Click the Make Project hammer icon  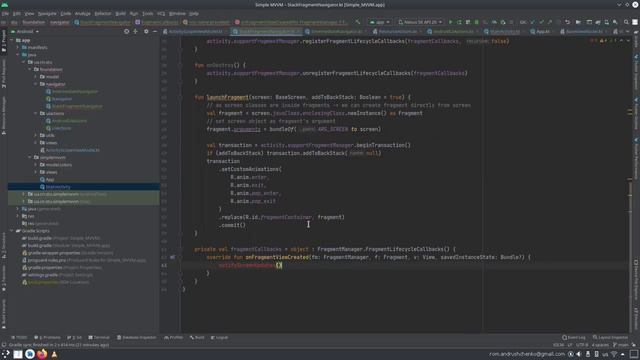pos(358,22)
